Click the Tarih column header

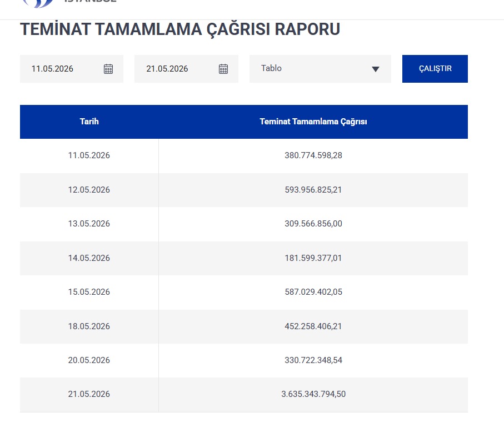point(89,122)
